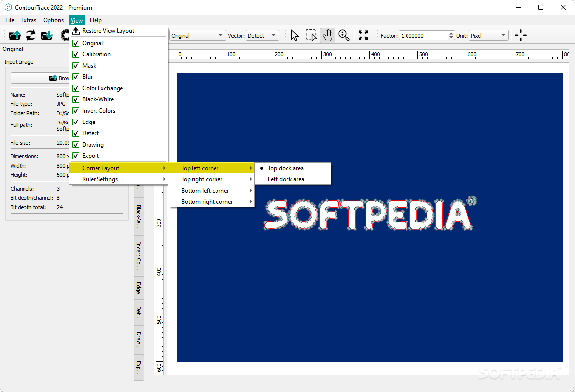Screen dimensions: 575x392
Task: Uncheck the Original view checkbox
Action: 76,43
